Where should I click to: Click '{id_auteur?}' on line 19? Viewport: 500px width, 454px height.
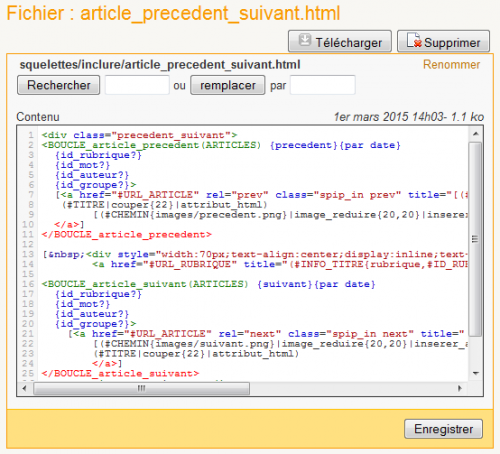92,314
